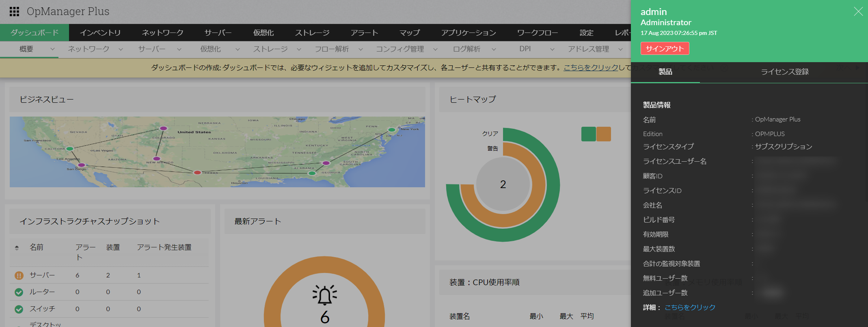This screenshot has width=868, height=327.
Task: Switch to the ライセンス登録 tab
Action: pyautogui.click(x=784, y=72)
